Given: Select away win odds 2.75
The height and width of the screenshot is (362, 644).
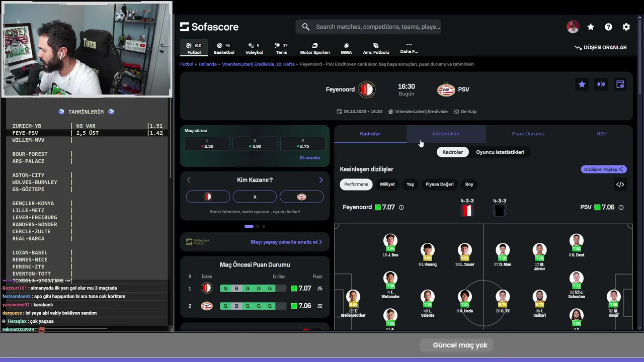Looking at the screenshot, I should (302, 144).
